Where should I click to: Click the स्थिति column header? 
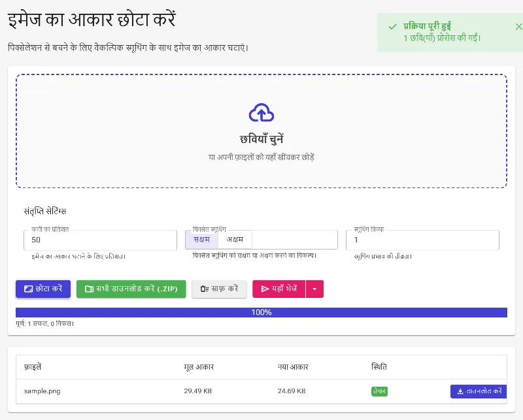tap(379, 367)
